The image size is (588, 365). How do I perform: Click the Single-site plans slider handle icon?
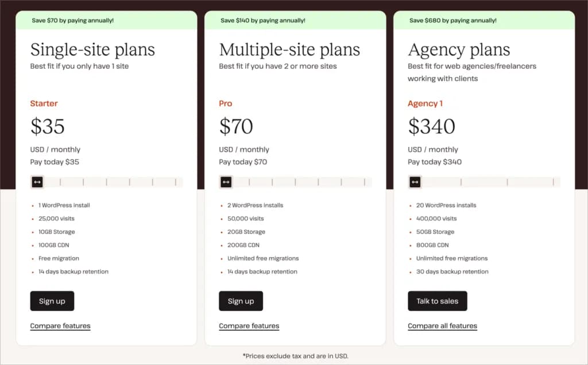click(37, 182)
